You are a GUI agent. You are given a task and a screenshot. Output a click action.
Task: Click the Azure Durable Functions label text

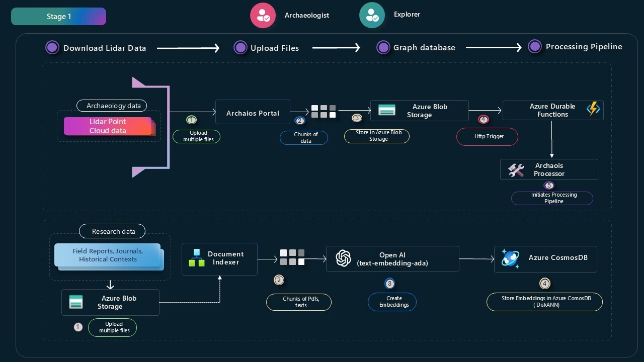(x=552, y=110)
